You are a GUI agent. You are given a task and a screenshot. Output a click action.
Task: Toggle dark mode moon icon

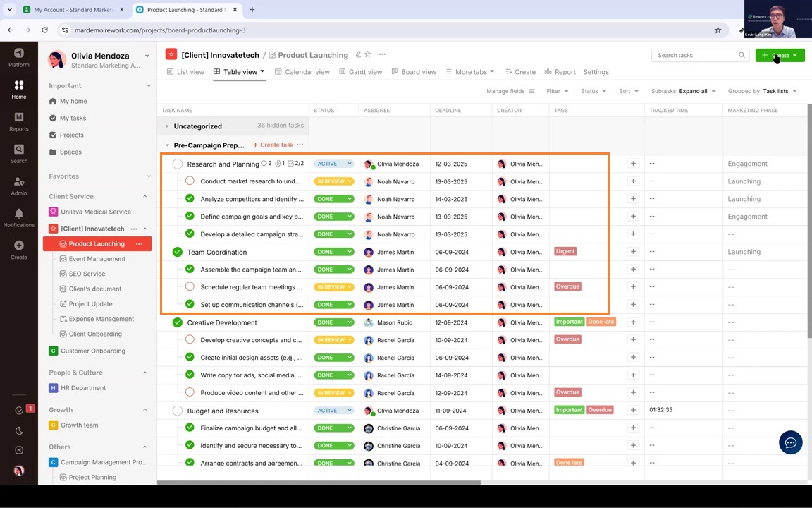click(x=19, y=430)
